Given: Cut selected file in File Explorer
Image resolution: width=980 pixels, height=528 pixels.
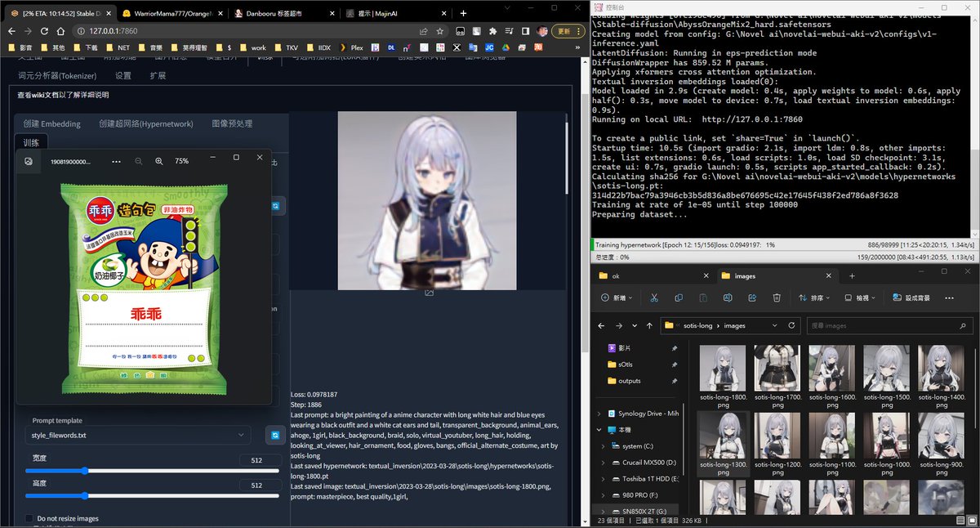Looking at the screenshot, I should (654, 298).
